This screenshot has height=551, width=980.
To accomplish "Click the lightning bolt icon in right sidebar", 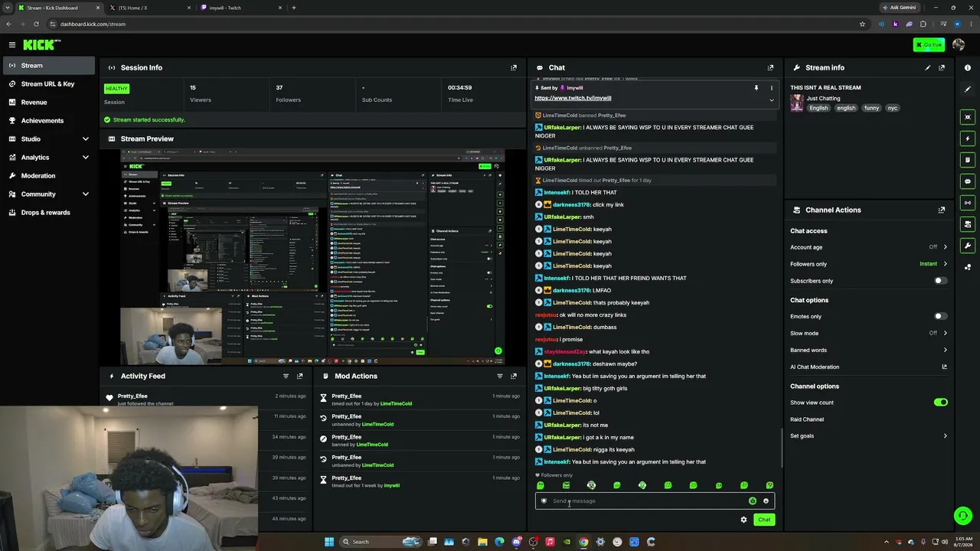I will (x=968, y=139).
